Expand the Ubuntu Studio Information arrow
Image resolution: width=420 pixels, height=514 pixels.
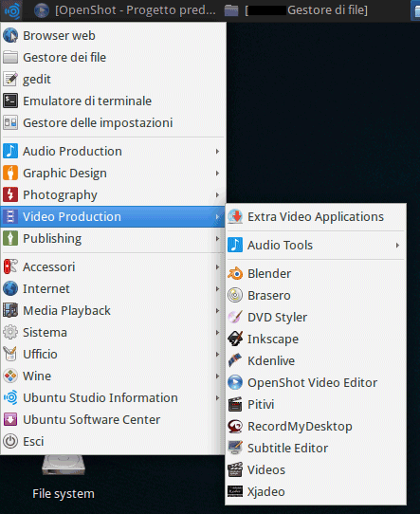217,397
